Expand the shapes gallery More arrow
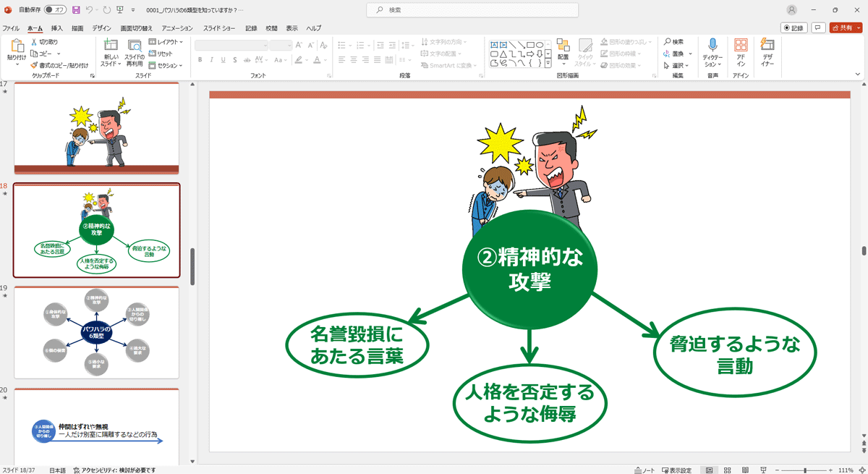Image resolution: width=868 pixels, height=474 pixels. tap(548, 62)
